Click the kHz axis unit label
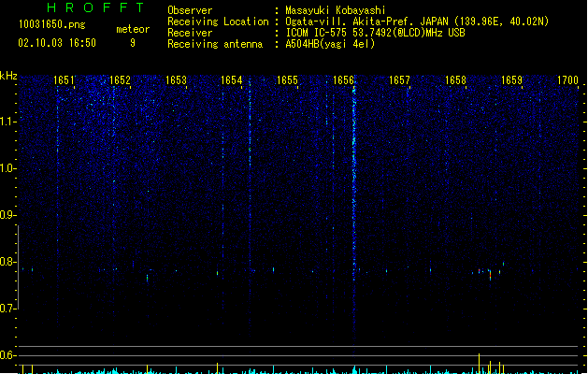This screenshot has height=374, width=588. coord(8,76)
